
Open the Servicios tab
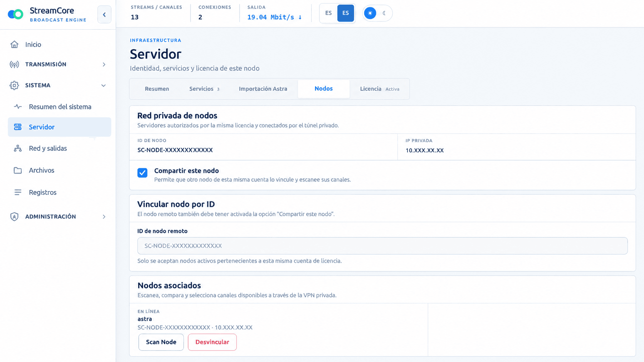pos(204,89)
